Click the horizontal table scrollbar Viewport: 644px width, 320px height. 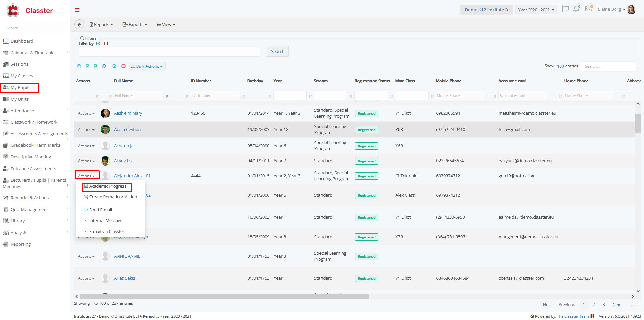coord(224,297)
